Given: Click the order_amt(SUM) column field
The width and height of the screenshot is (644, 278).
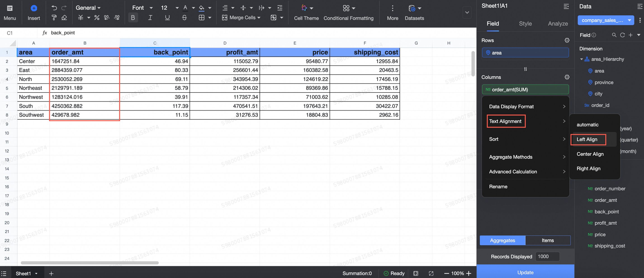Looking at the screenshot, I should coord(525,90).
